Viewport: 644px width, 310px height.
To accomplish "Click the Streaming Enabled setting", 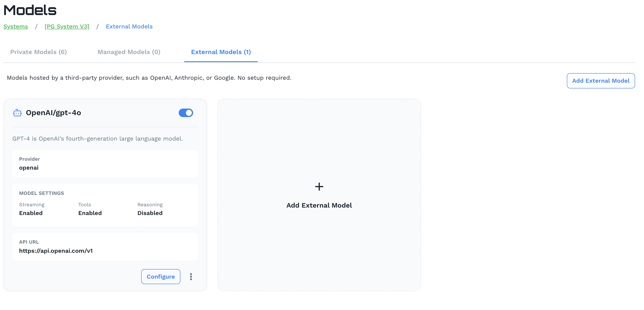I will (31, 213).
